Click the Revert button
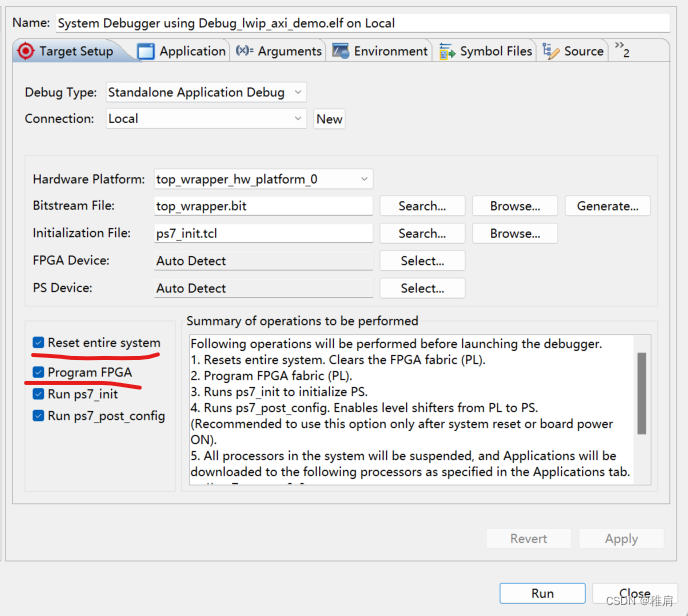688x616 pixels. click(x=529, y=538)
